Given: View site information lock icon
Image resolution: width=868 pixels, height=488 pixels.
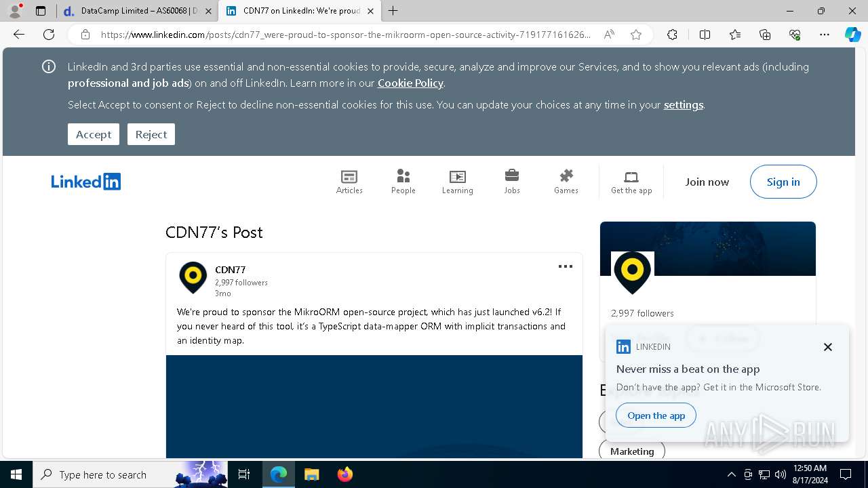Looking at the screenshot, I should [x=85, y=35].
